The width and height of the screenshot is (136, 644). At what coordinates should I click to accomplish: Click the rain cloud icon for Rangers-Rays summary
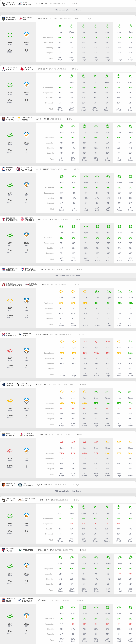click(10, 351)
